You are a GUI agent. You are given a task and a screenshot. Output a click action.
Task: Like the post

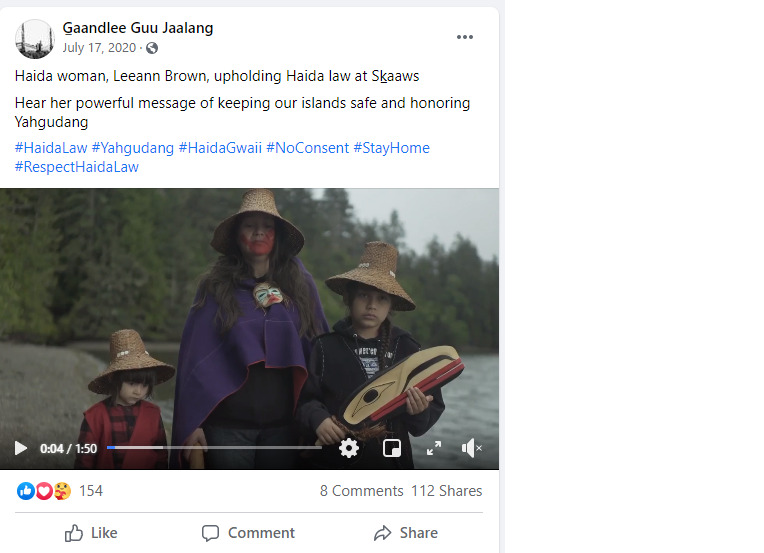pyautogui.click(x=91, y=533)
